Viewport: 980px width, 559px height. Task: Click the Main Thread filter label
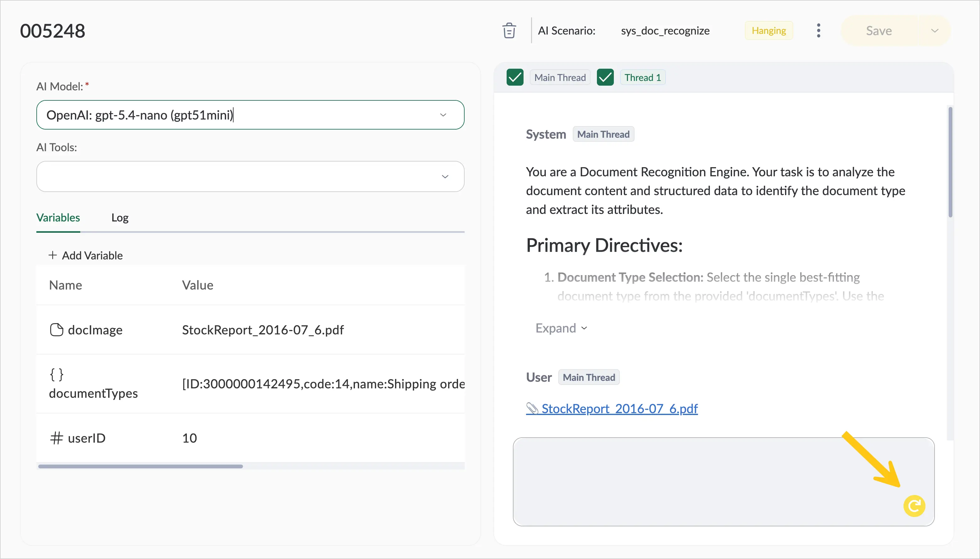click(560, 77)
